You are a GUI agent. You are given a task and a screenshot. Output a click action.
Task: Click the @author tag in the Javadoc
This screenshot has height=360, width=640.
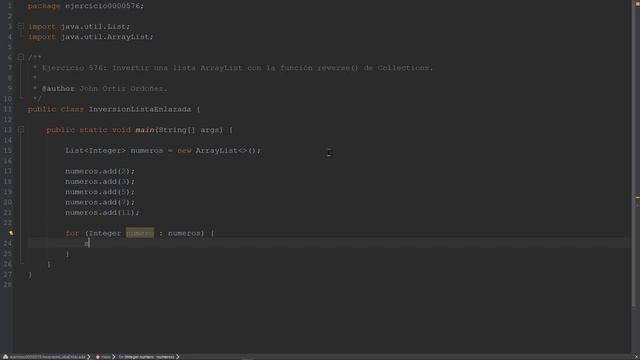[x=58, y=89]
